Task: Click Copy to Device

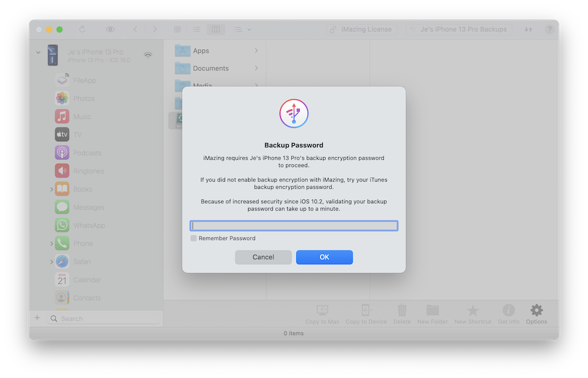Action: (366, 314)
